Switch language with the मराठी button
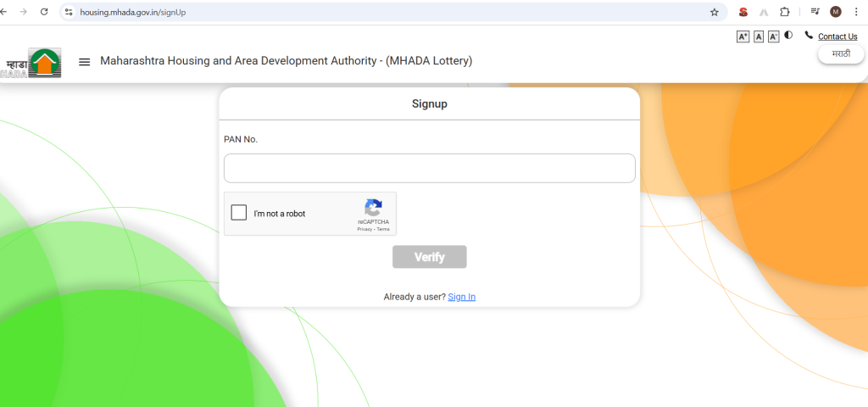Image resolution: width=868 pixels, height=407 pixels. [x=841, y=54]
